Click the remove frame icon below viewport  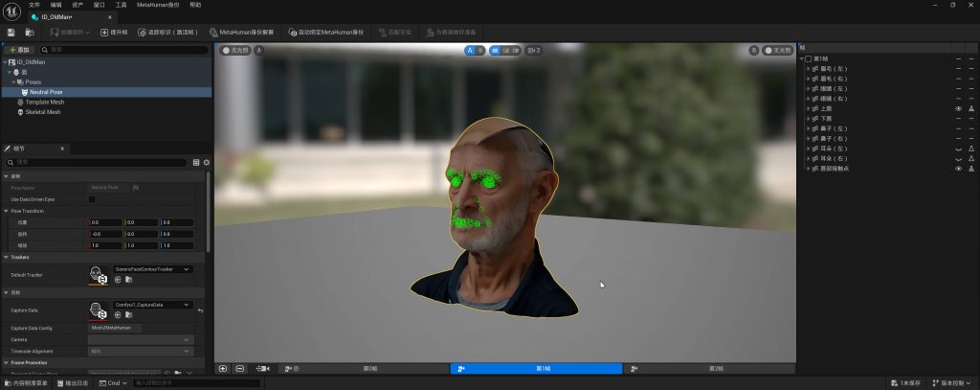point(239,368)
